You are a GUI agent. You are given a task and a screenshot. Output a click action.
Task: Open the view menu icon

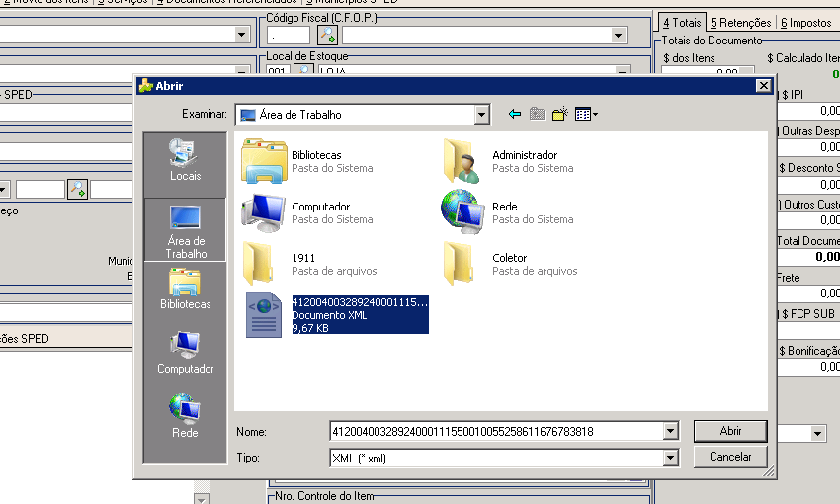tap(586, 114)
